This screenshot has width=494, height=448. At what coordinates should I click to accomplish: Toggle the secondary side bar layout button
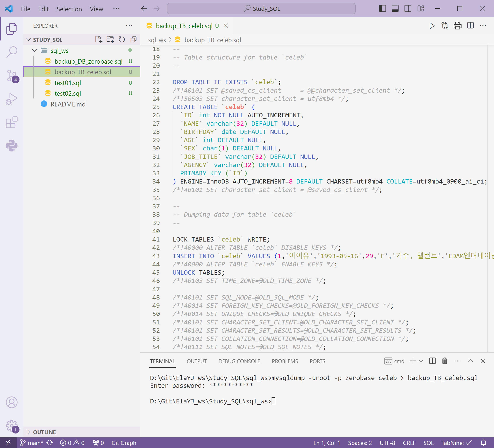408,9
